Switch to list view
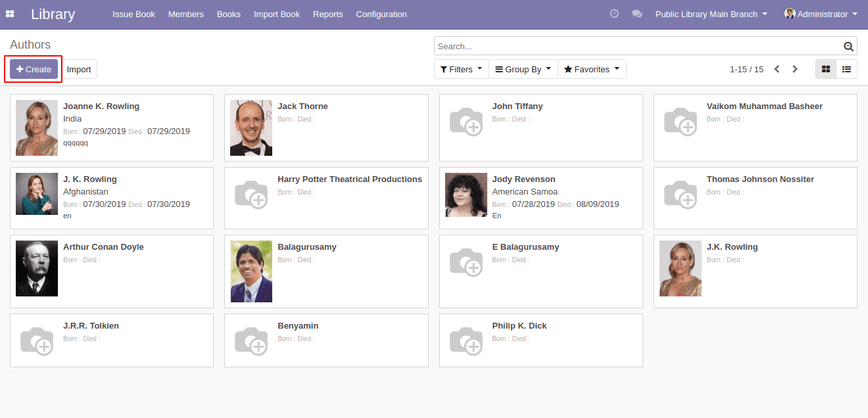The height and width of the screenshot is (418, 868). (847, 69)
